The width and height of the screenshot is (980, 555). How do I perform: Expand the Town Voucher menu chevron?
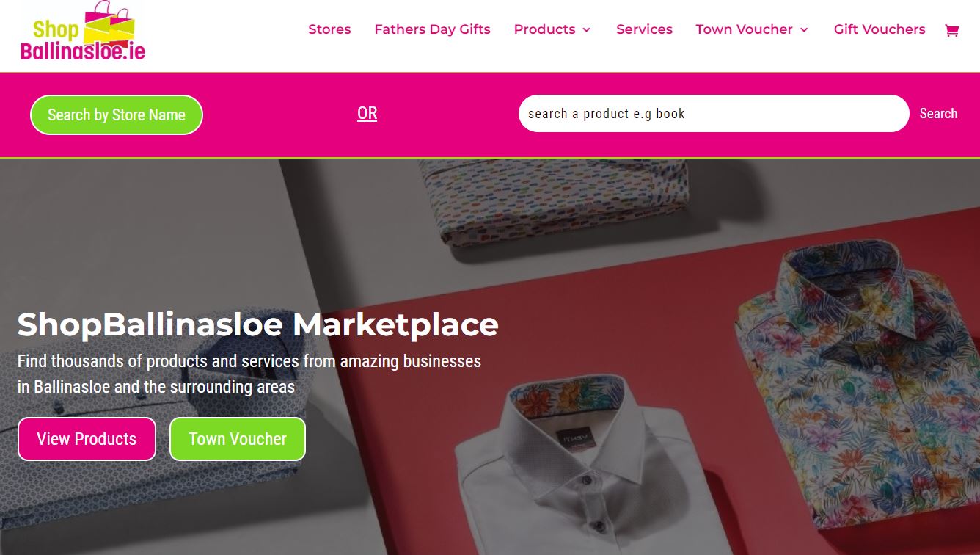coord(804,30)
